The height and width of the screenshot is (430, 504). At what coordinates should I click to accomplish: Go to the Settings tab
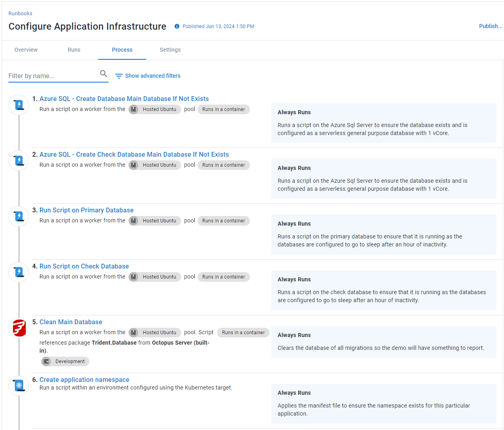click(x=170, y=50)
